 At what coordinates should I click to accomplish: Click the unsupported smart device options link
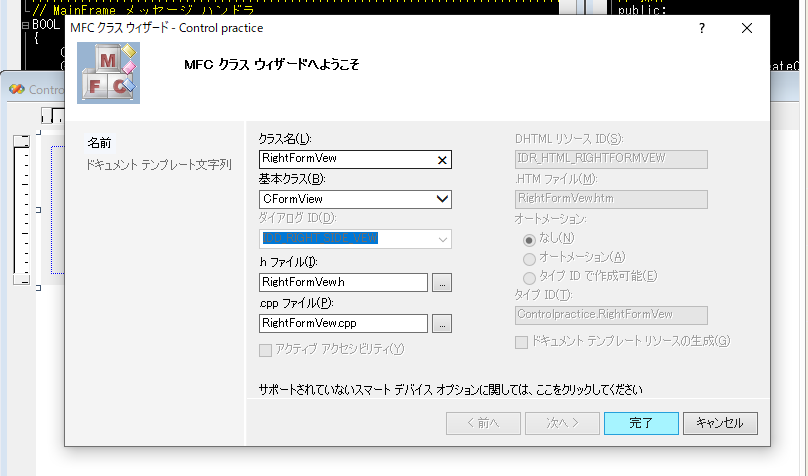click(x=450, y=389)
